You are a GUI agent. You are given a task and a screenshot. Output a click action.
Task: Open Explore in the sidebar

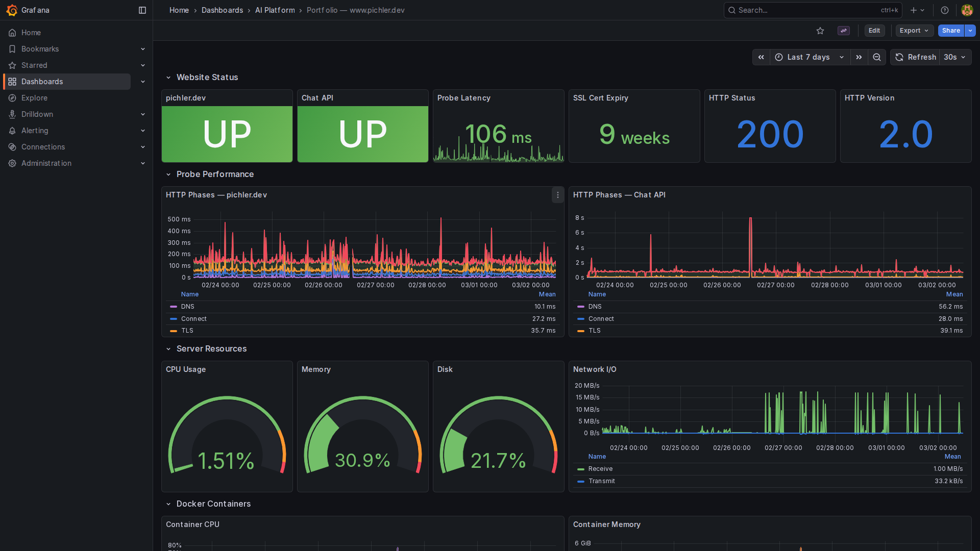(34, 98)
